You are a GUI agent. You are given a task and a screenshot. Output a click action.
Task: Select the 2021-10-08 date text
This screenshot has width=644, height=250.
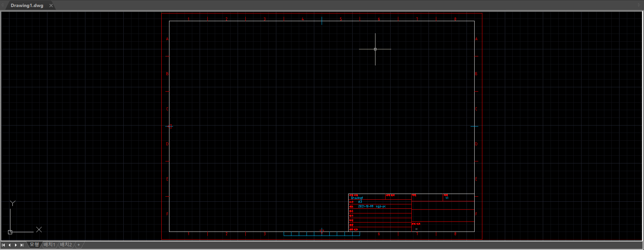pos(366,206)
